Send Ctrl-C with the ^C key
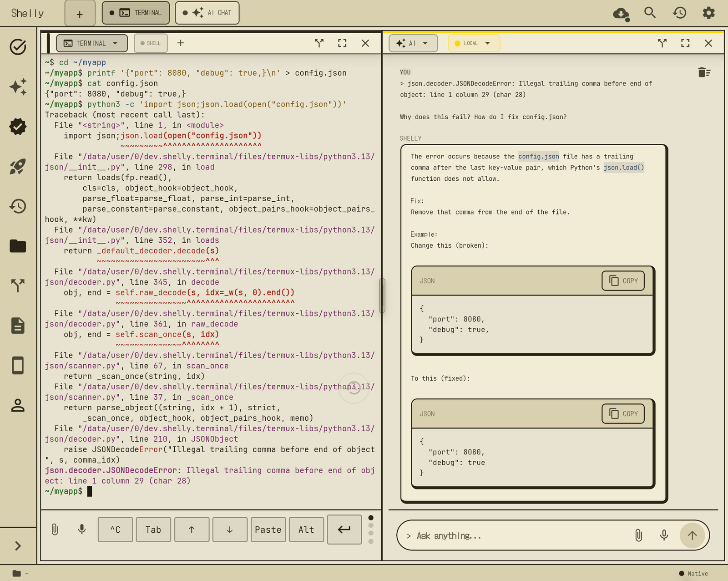 point(116,530)
